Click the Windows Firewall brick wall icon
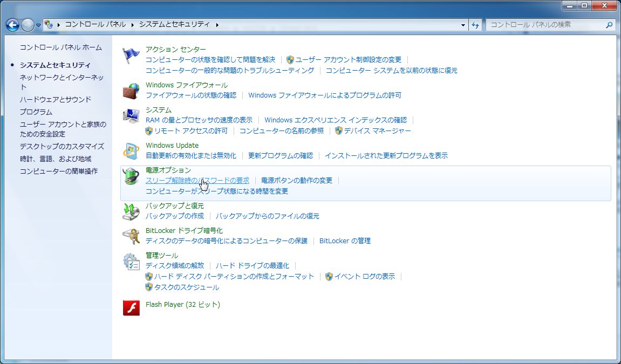 [131, 91]
